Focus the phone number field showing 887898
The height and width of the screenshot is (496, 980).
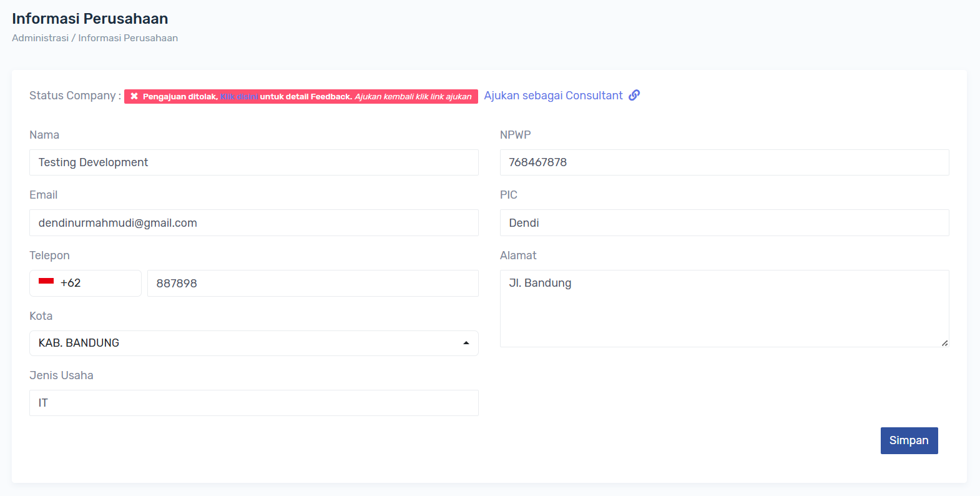(312, 284)
